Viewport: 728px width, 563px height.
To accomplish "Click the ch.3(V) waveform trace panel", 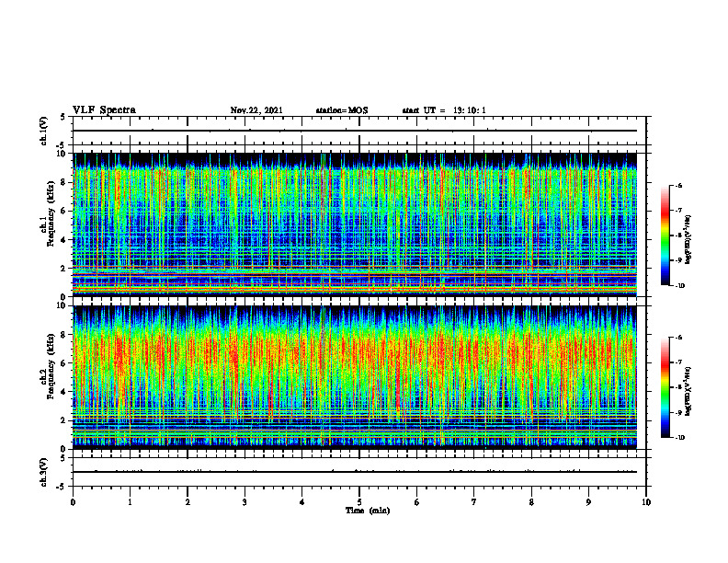I will pyautogui.click(x=359, y=472).
